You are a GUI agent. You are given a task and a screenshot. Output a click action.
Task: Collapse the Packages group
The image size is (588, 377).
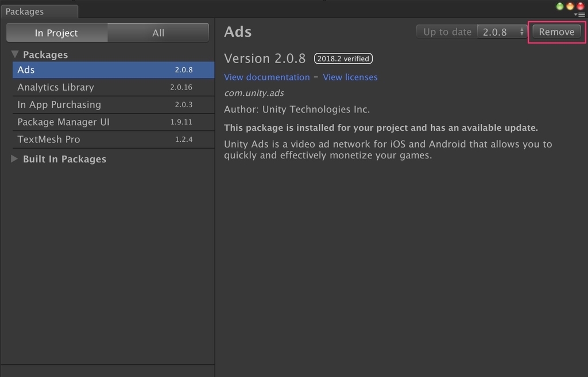(15, 55)
